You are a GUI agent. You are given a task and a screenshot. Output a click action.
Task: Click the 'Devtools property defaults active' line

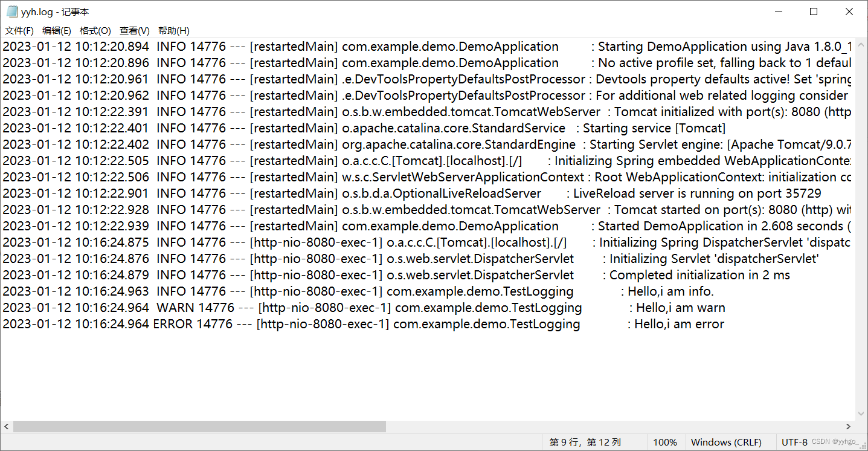[x=427, y=79]
